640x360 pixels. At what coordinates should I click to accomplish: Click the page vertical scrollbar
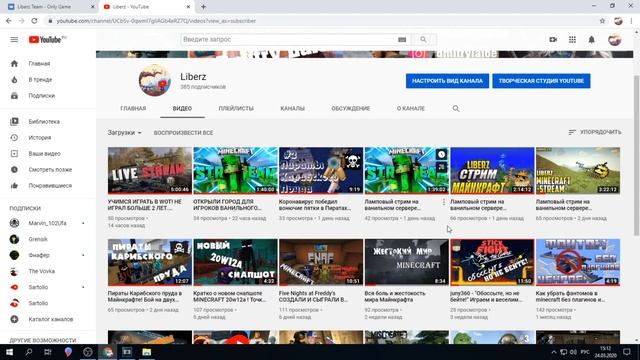636,155
